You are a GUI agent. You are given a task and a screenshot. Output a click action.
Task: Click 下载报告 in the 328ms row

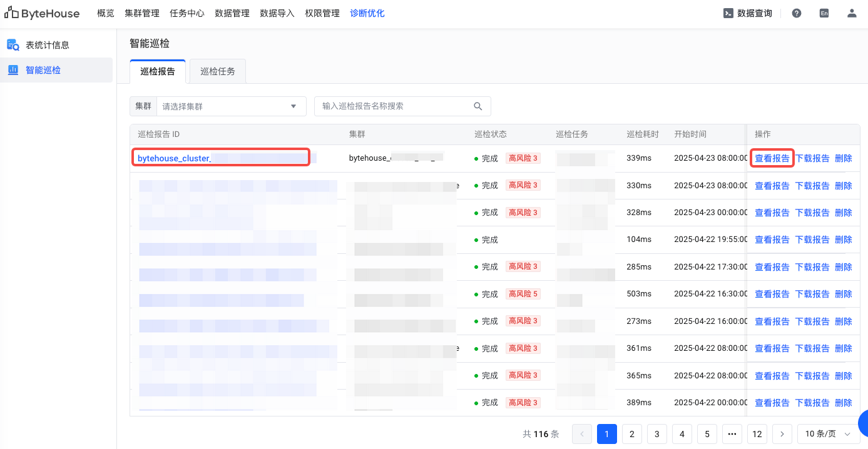pos(812,213)
